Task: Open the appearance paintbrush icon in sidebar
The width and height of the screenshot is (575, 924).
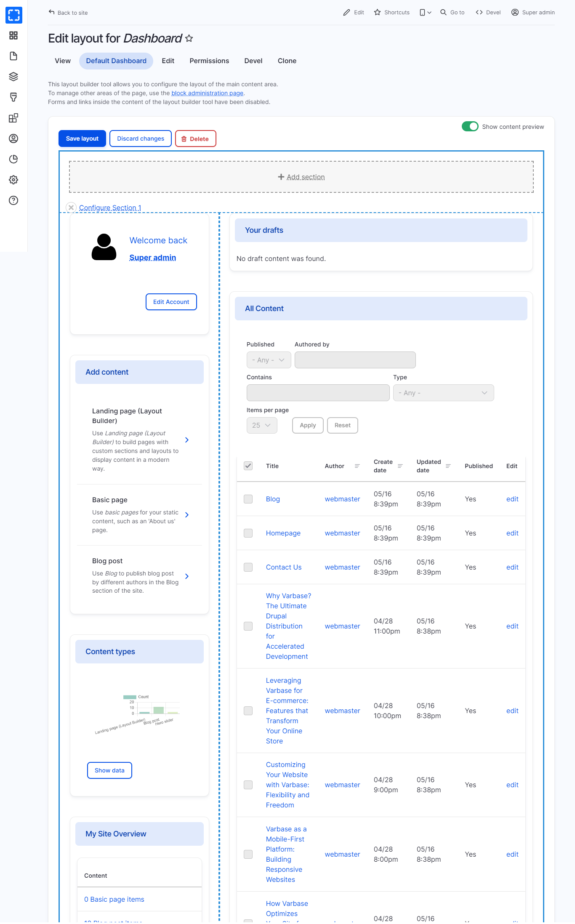Action: (x=13, y=97)
